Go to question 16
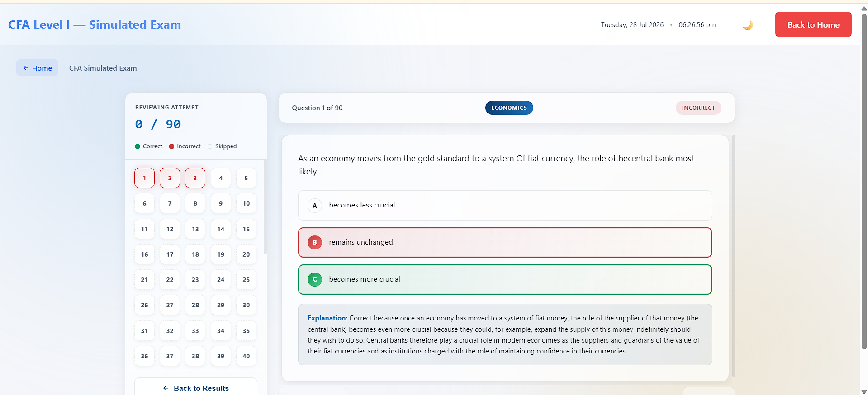This screenshot has height=395, width=868. [x=144, y=254]
